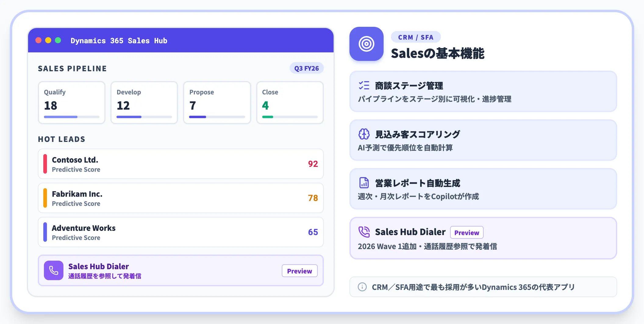The width and height of the screenshot is (644, 324).
Task: Click the Qualify progress bar
Action: coord(72,117)
